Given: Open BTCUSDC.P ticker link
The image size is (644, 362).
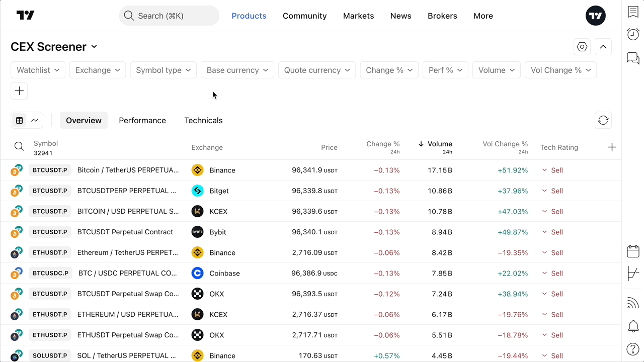Looking at the screenshot, I should (x=50, y=273).
